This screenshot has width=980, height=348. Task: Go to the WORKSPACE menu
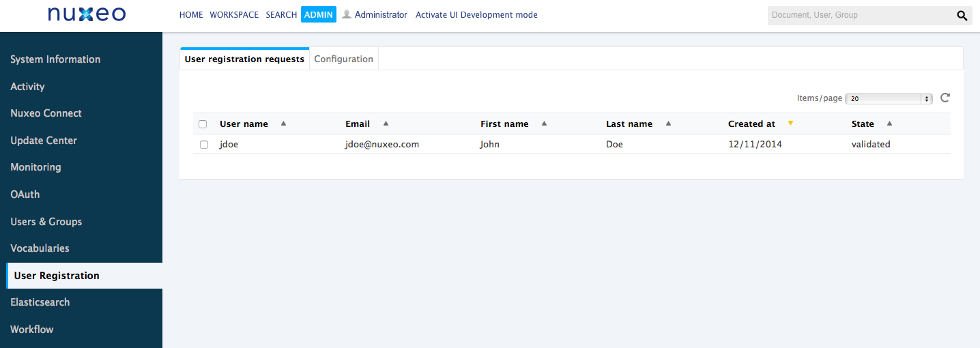[234, 14]
